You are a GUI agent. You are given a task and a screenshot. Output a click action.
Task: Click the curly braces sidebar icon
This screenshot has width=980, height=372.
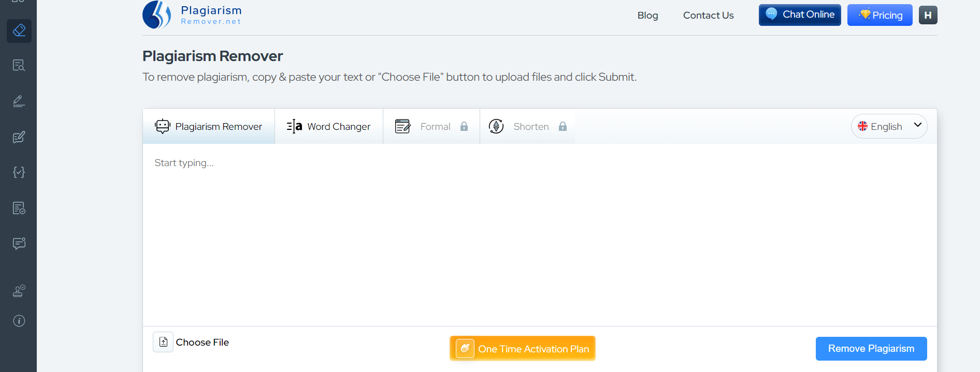pyautogui.click(x=19, y=172)
